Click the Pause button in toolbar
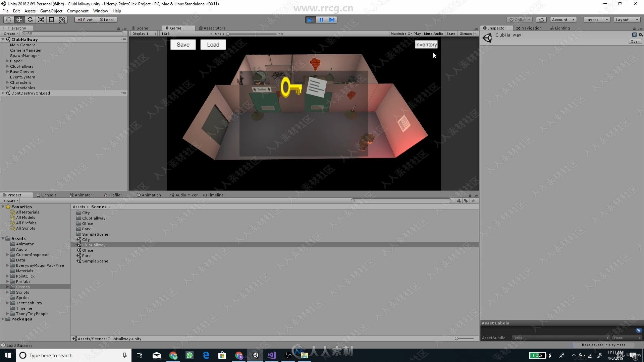 (321, 19)
